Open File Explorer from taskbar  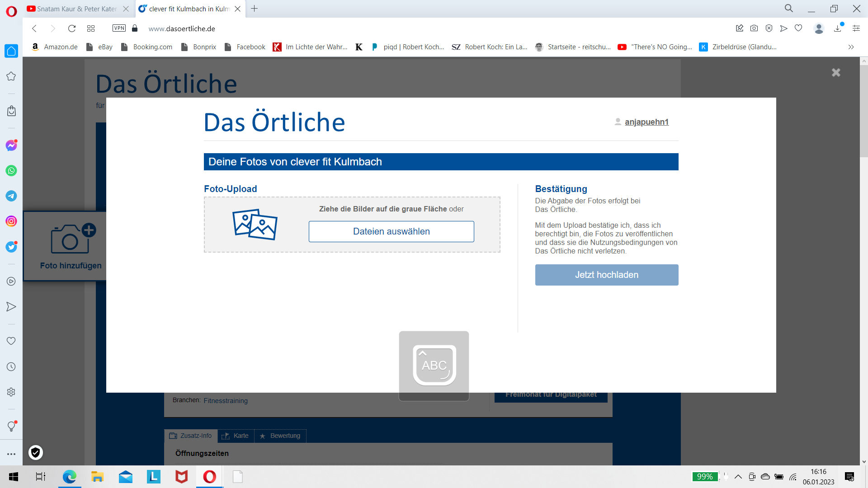point(98,477)
